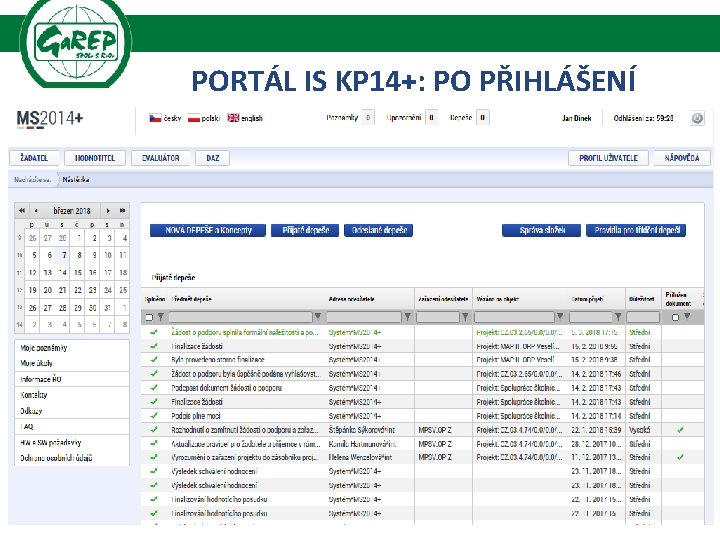Image resolution: width=720 pixels, height=540 pixels.
Task: Click Předmět depeše filter input
Action: click(x=241, y=317)
